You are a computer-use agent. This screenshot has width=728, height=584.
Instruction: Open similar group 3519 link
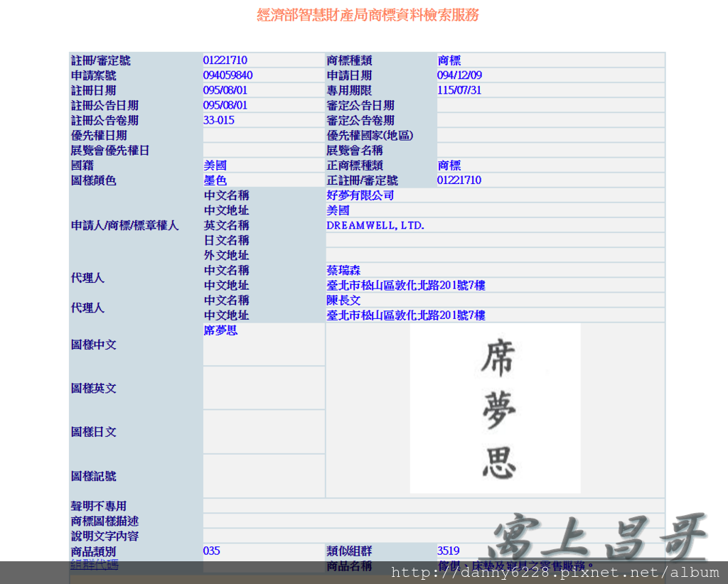pos(448,551)
